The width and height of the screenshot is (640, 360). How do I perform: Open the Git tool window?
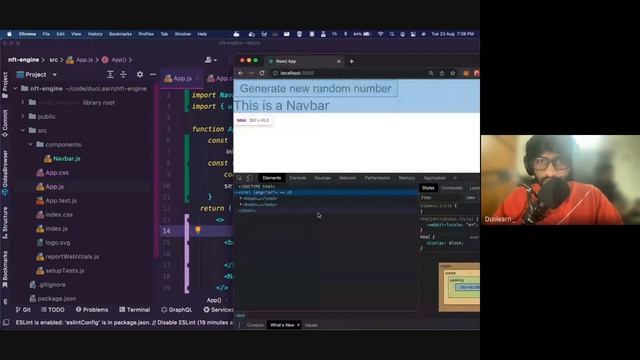pos(23,310)
